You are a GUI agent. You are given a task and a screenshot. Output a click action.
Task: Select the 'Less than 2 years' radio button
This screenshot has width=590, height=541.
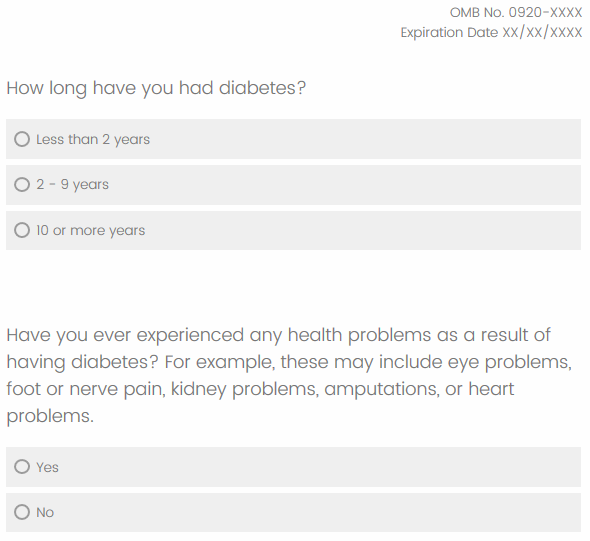22,139
